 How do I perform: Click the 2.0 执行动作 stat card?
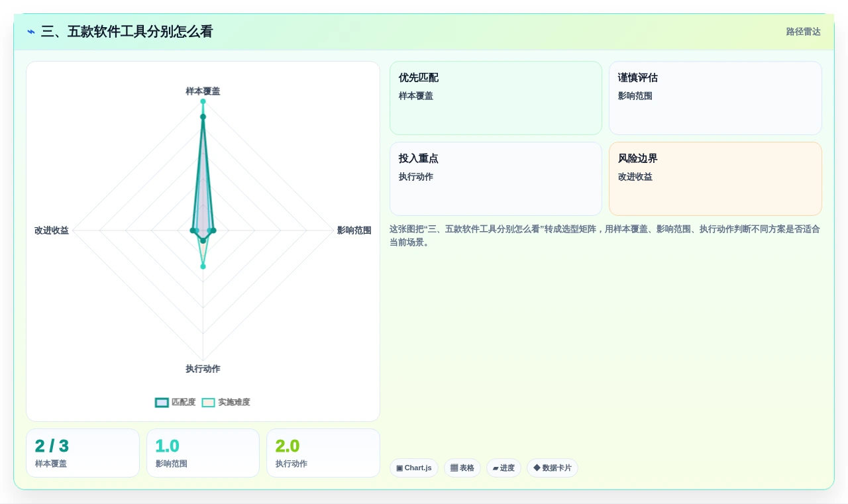pos(323,453)
